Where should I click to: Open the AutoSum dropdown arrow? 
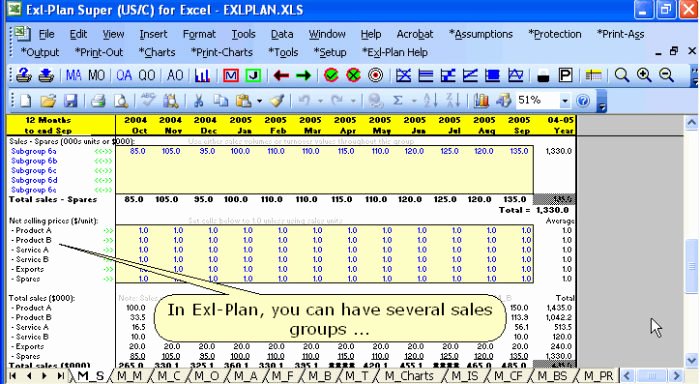pyautogui.click(x=414, y=101)
